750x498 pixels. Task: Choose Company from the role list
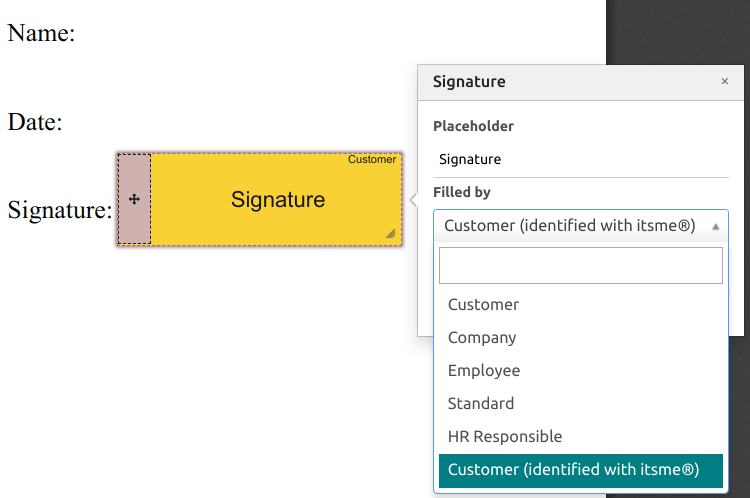[x=482, y=337]
